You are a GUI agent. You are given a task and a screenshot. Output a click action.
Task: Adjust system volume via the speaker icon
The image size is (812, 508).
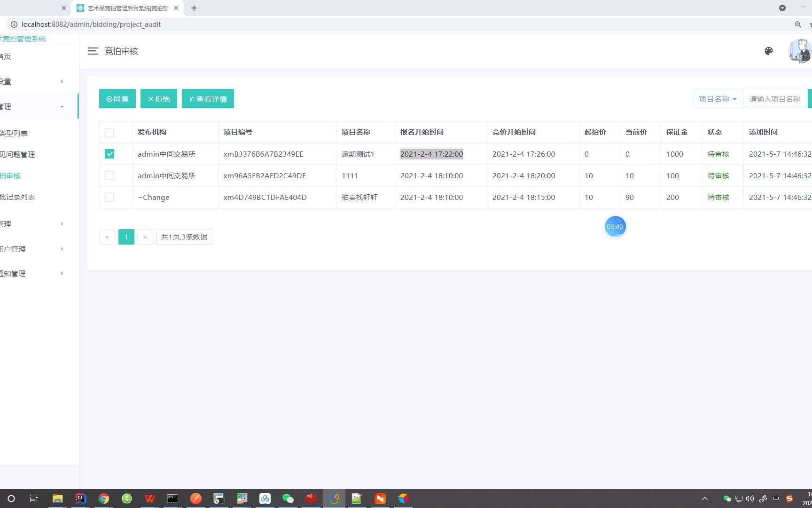click(750, 499)
